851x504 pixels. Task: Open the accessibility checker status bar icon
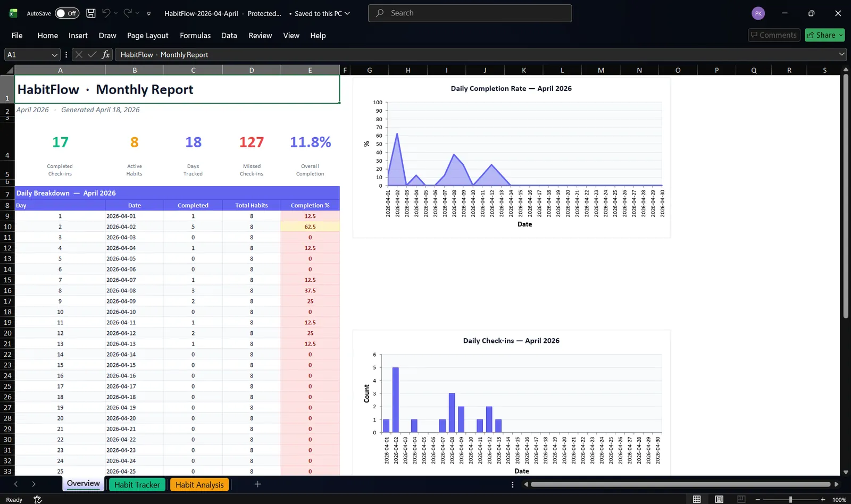point(37,499)
